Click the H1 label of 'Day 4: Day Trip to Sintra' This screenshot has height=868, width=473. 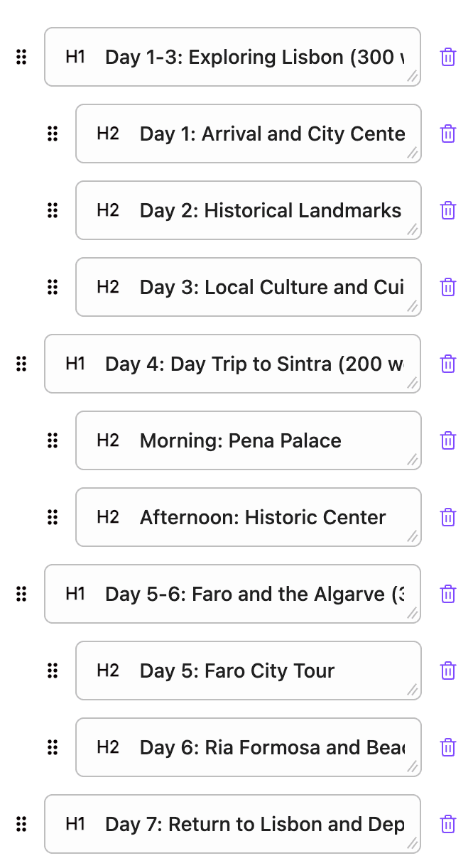pyautogui.click(x=75, y=364)
